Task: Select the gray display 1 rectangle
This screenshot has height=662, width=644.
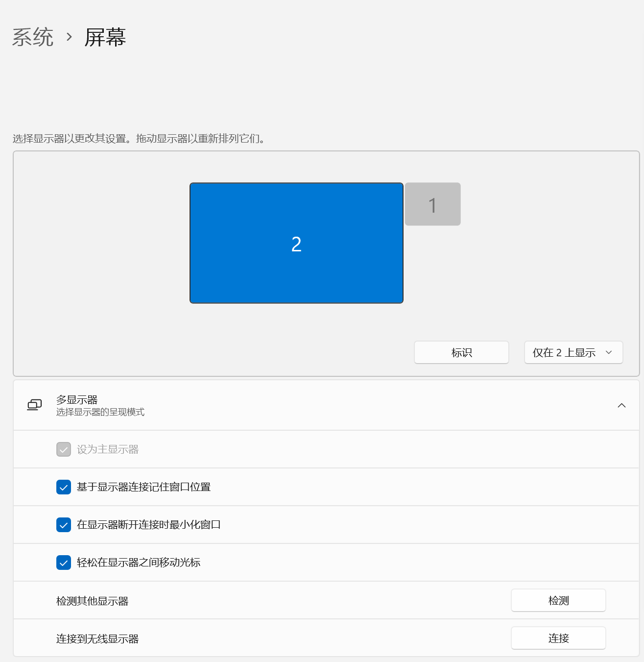Action: [432, 204]
